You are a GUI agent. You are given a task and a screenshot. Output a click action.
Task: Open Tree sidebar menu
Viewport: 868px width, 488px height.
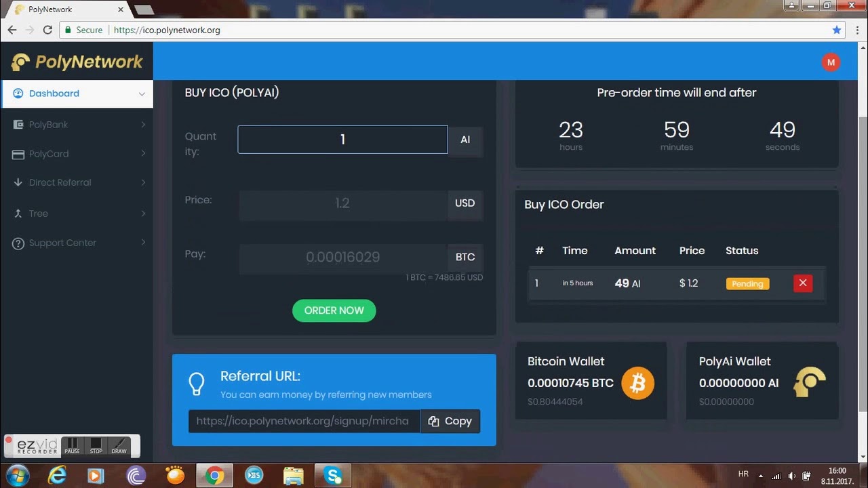(77, 213)
